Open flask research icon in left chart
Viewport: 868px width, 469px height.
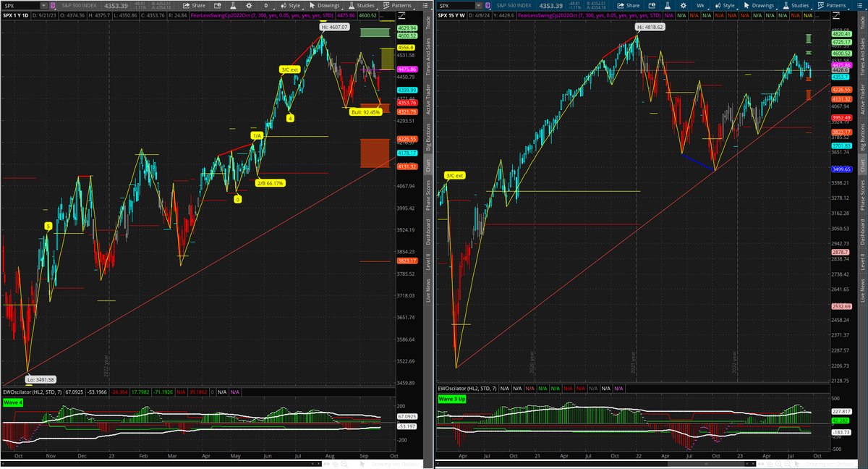(x=233, y=5)
